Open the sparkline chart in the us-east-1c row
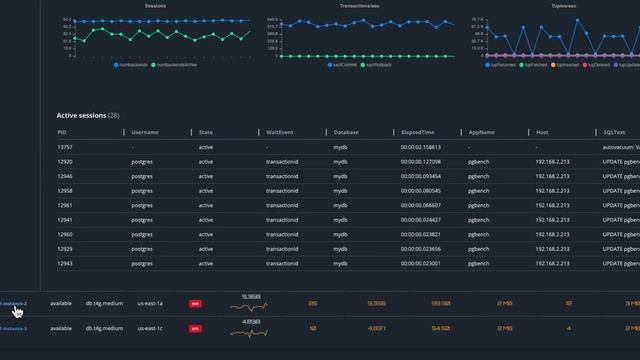Viewport: 640px width, 360px height. (x=249, y=333)
